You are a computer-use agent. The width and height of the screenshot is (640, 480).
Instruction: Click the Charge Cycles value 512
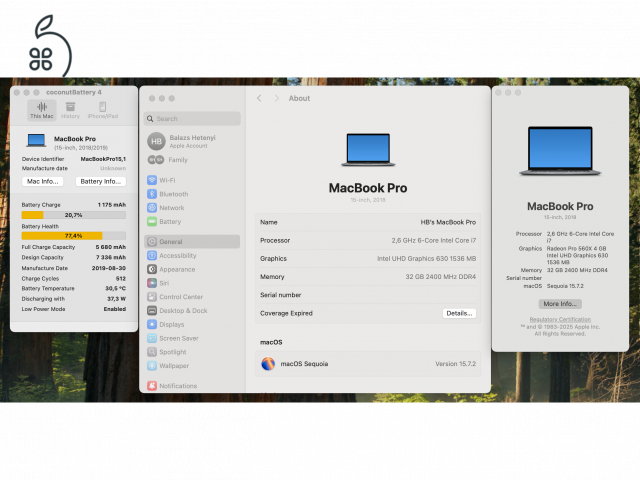(x=121, y=279)
